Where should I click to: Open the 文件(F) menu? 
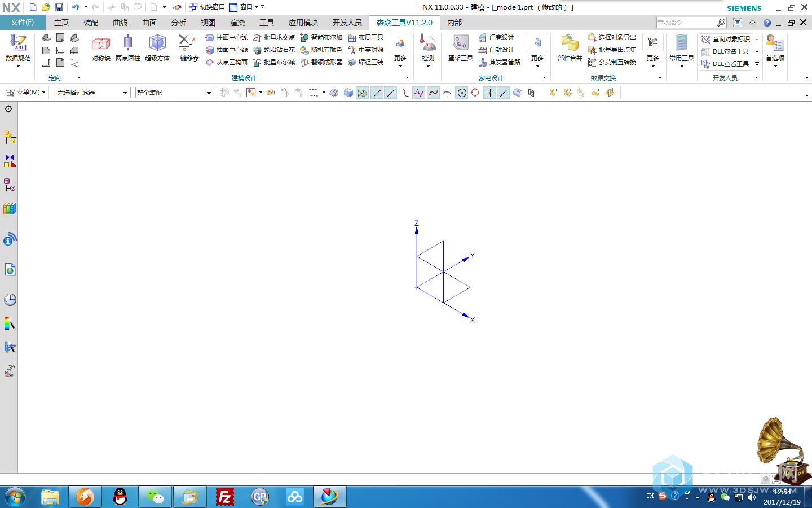(x=23, y=23)
